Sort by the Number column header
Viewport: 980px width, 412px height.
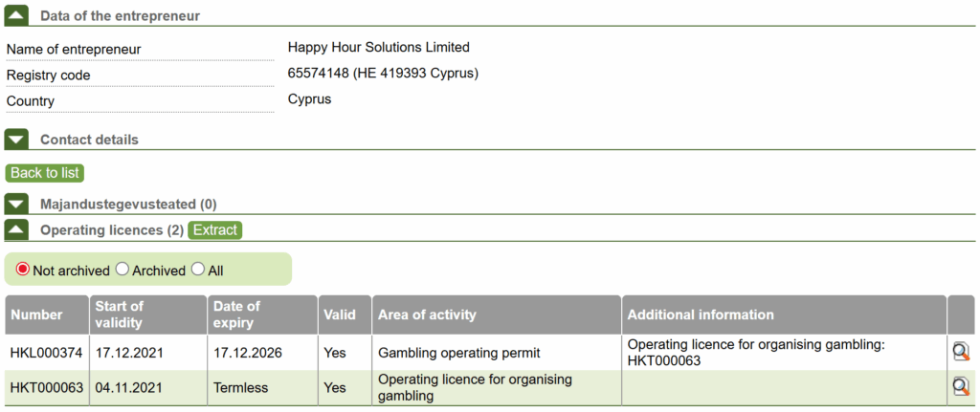click(x=36, y=314)
